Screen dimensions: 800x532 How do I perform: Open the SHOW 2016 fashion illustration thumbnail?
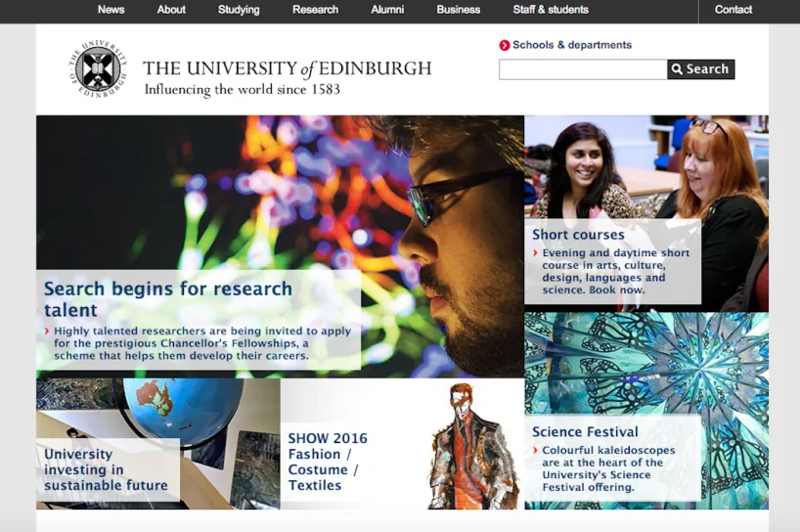[x=470, y=446]
